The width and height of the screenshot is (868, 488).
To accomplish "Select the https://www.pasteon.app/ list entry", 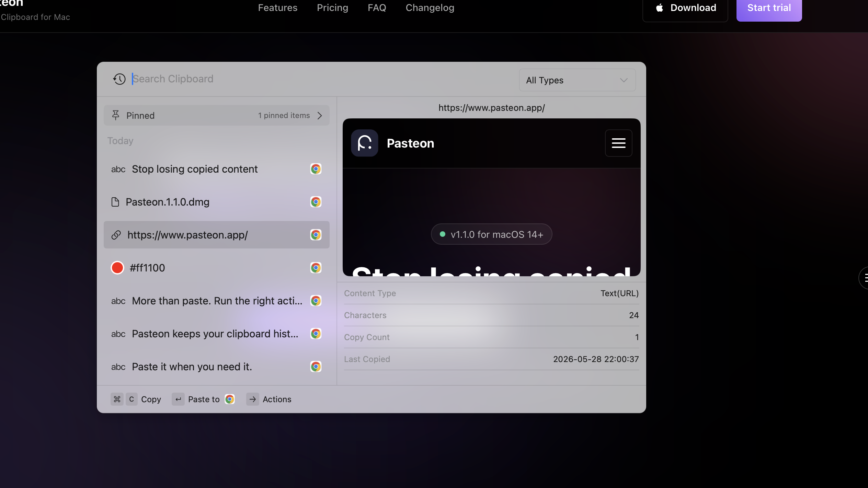I will click(x=217, y=235).
